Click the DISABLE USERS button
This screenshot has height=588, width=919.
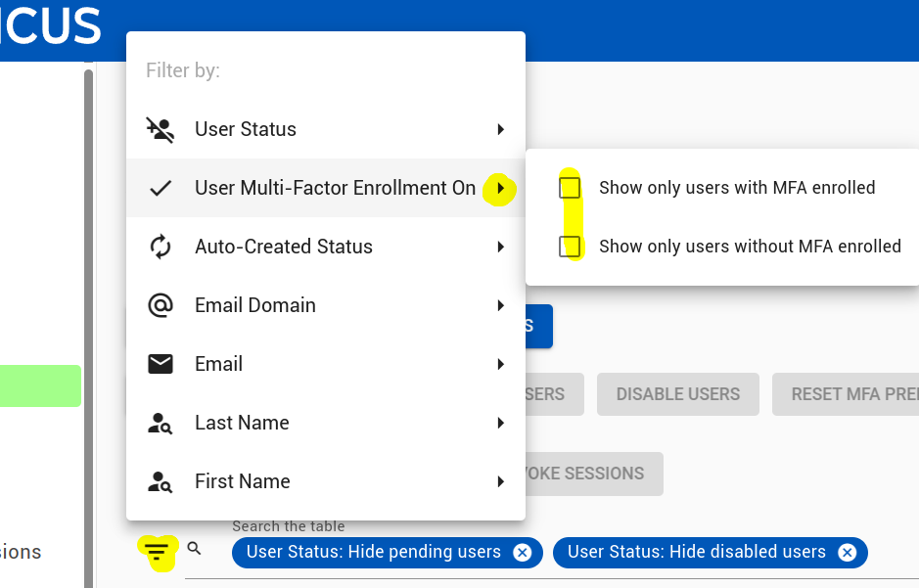678,394
